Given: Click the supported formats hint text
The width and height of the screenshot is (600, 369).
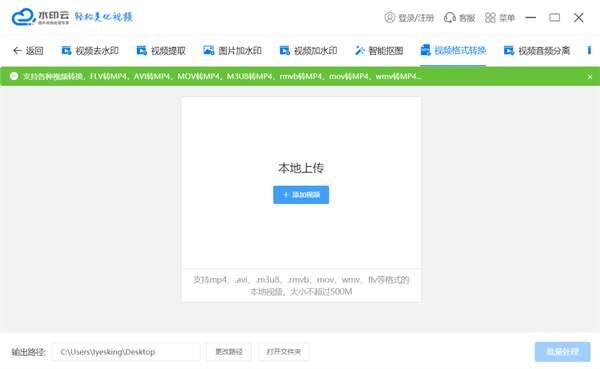Looking at the screenshot, I should point(301,286).
